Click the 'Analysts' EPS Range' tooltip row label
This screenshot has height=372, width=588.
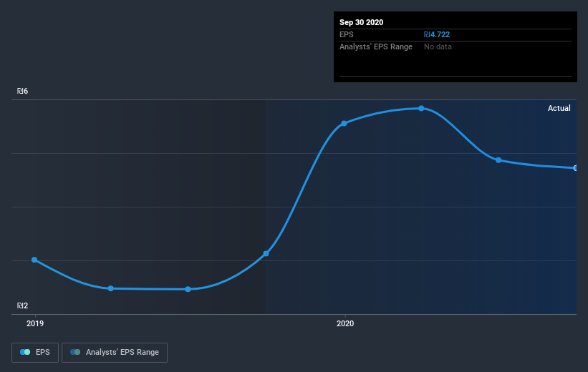376,46
